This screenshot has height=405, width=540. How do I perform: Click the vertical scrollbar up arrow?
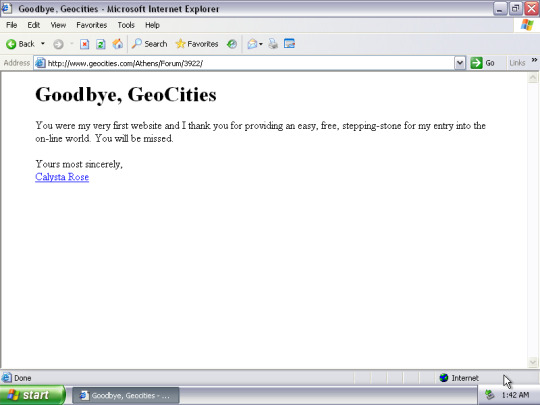[533, 77]
